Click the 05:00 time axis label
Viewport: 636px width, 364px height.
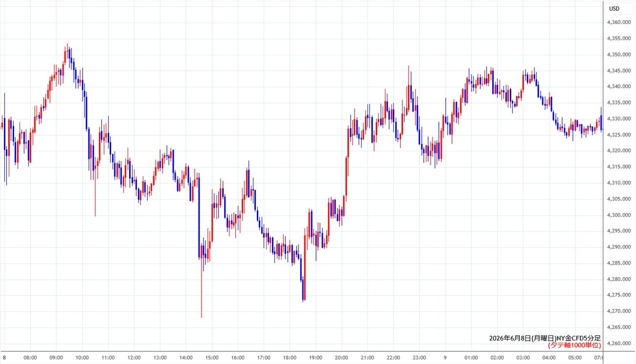(575, 358)
